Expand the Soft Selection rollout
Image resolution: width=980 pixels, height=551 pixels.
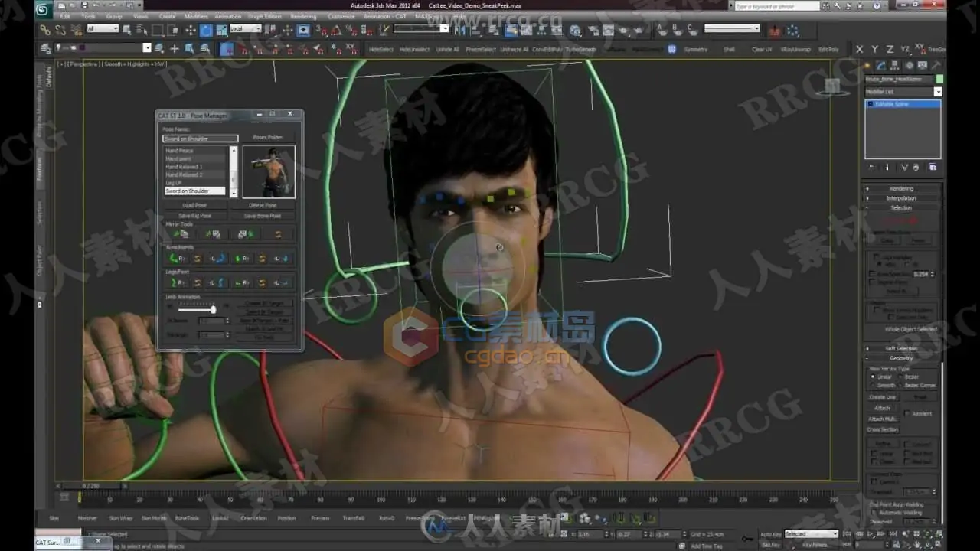[901, 348]
